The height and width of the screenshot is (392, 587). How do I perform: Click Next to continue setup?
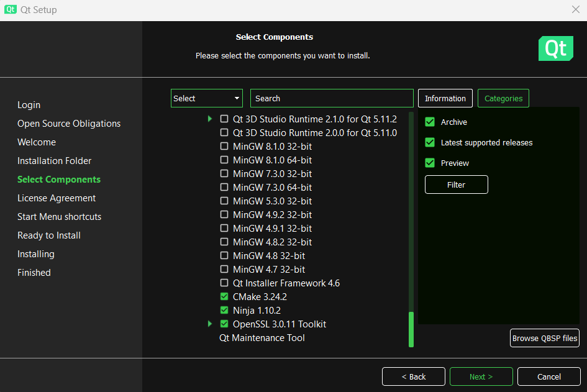pos(481,376)
